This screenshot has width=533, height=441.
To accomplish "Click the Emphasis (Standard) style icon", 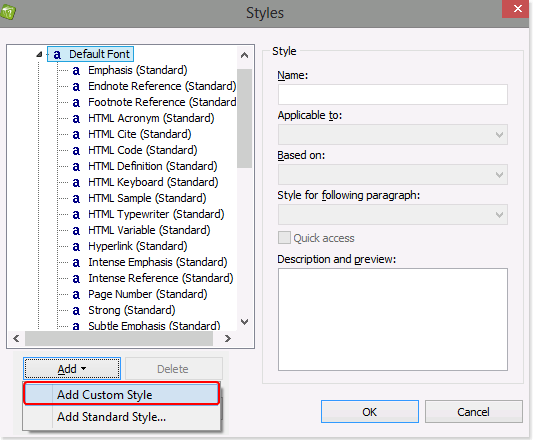I will (76, 71).
